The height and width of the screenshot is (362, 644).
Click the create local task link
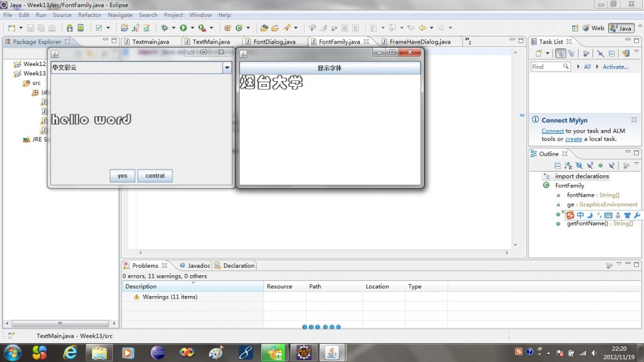pos(574,139)
